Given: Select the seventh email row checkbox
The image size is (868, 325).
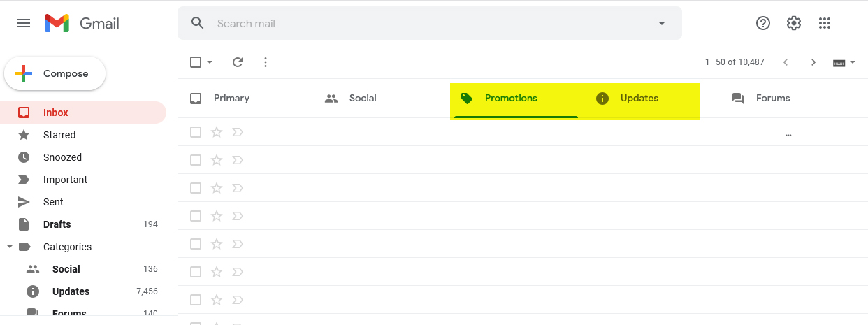Looking at the screenshot, I should pyautogui.click(x=196, y=300).
